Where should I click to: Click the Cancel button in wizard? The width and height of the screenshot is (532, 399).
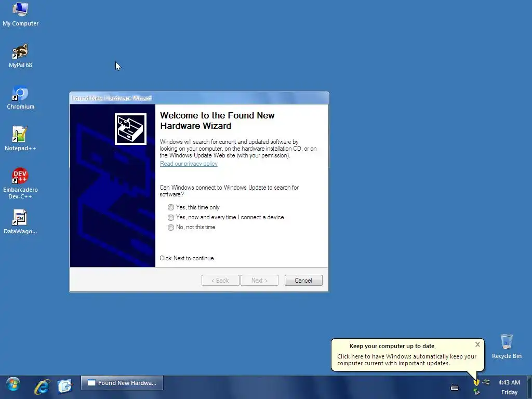pyautogui.click(x=303, y=280)
